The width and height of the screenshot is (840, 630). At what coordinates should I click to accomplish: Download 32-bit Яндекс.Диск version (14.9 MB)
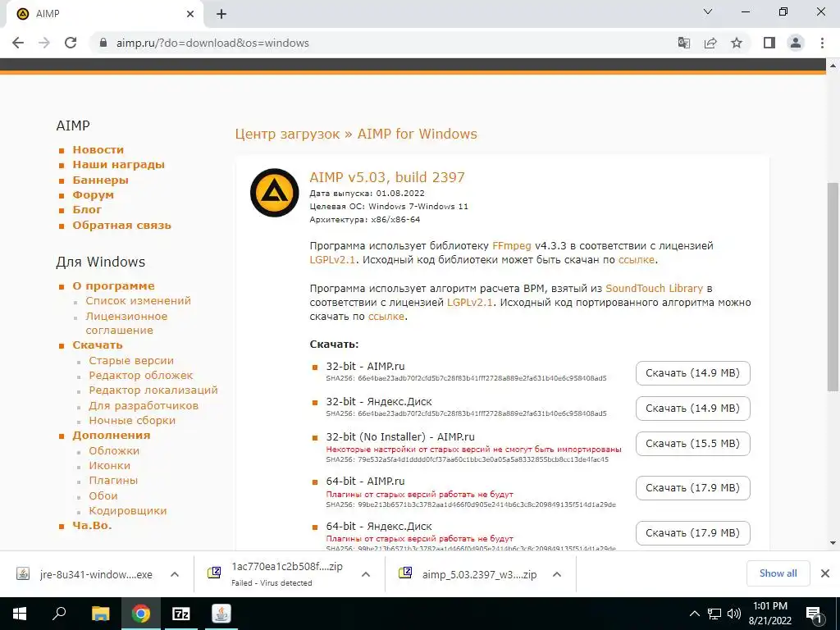(692, 409)
